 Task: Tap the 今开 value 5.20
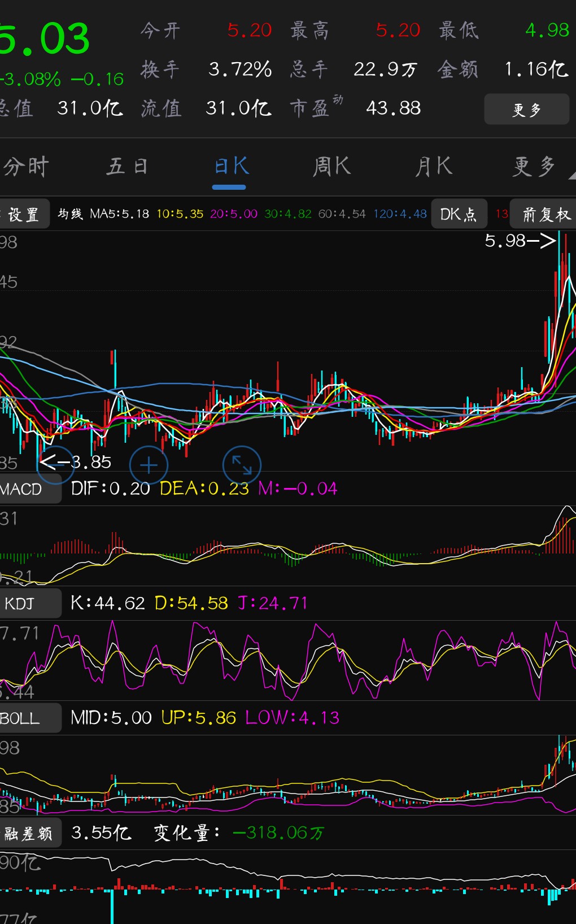(250, 30)
